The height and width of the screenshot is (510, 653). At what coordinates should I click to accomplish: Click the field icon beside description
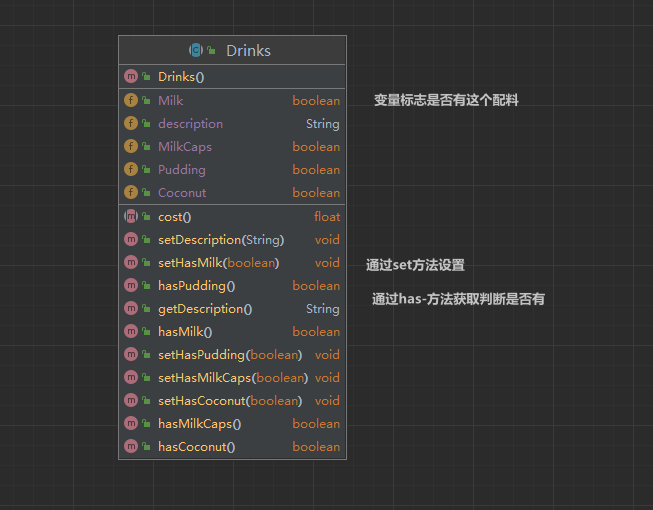pyautogui.click(x=130, y=124)
